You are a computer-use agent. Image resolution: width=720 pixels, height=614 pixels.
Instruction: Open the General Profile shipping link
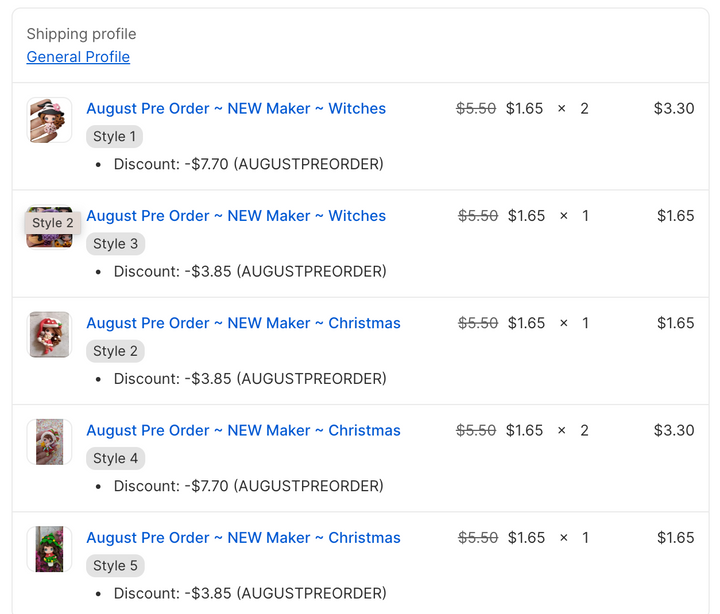[78, 57]
